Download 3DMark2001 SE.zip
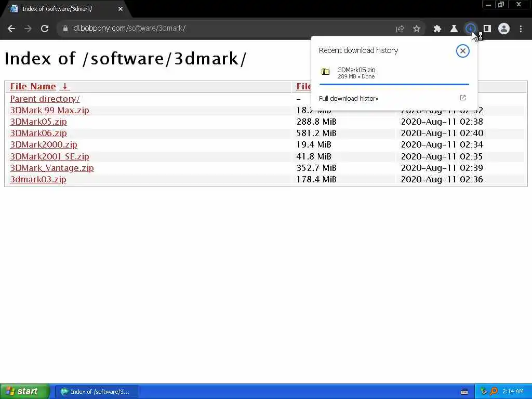This screenshot has height=399, width=532. coord(49,156)
